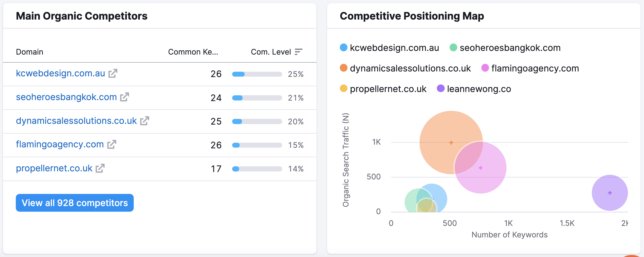Click the sort icon beside Com. Level header
This screenshot has height=257, width=644.
click(299, 51)
